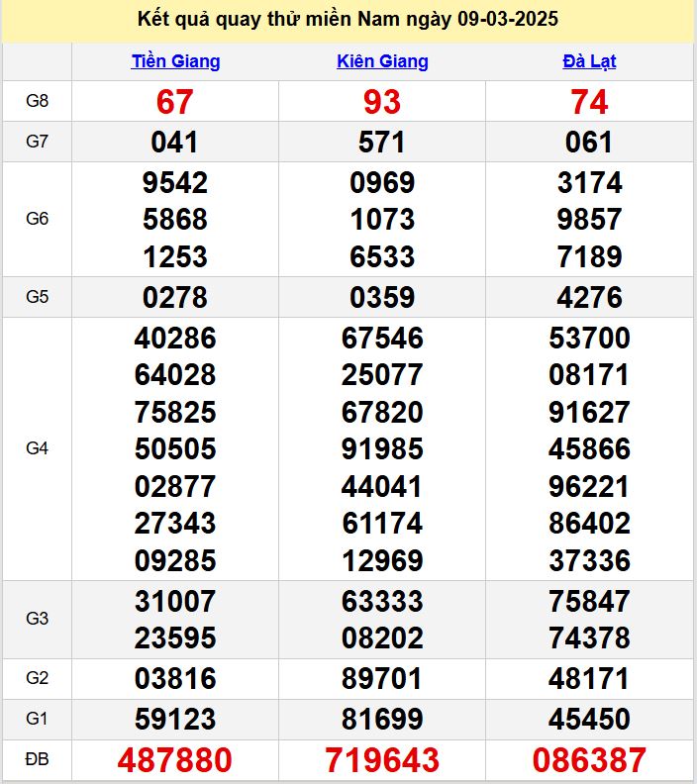Click the G6 number 7189
Screen dimensions: 697x784
tap(589, 257)
